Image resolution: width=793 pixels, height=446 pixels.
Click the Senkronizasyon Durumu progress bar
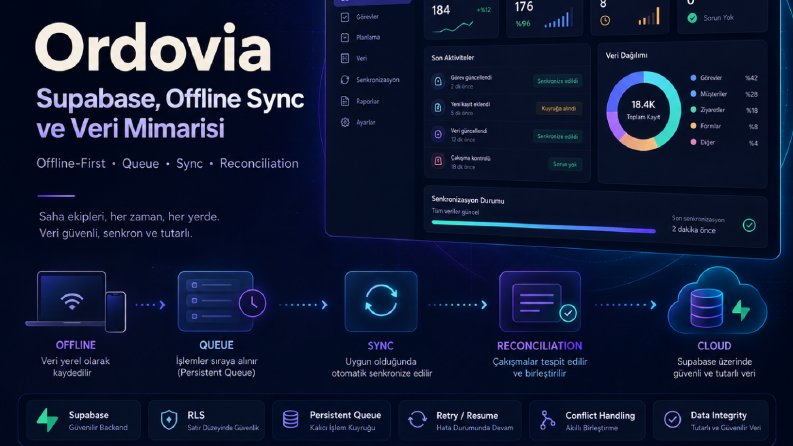tap(544, 227)
